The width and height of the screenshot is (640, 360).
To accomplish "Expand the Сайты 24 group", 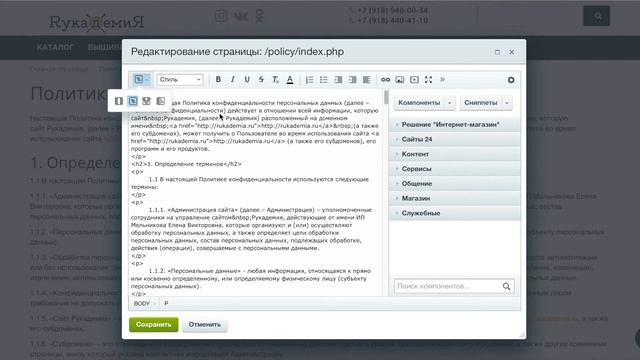I will pos(455,139).
